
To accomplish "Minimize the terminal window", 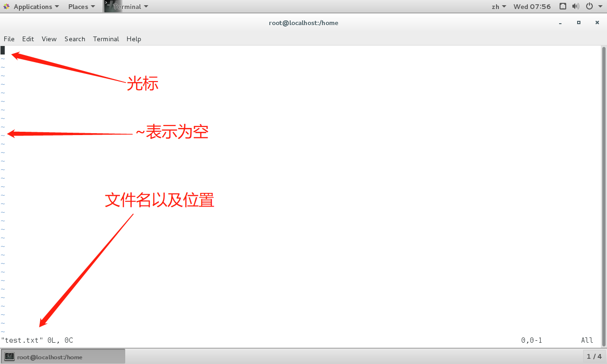I will (x=561, y=23).
